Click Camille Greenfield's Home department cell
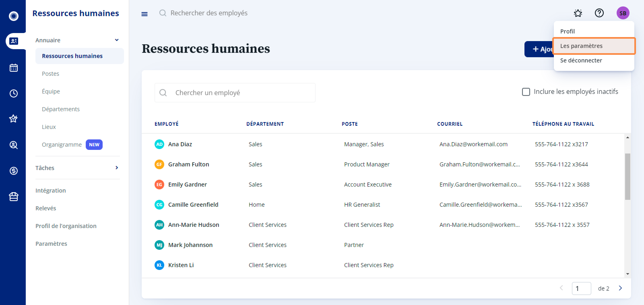The height and width of the screenshot is (305, 644). pos(257,205)
